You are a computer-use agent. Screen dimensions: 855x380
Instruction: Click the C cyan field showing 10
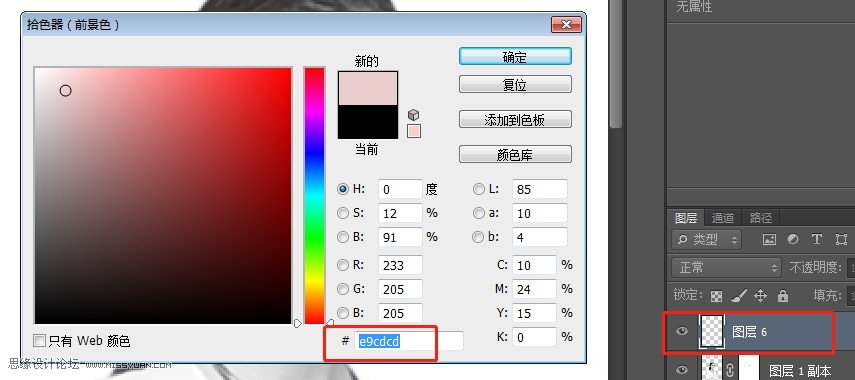[x=534, y=266]
